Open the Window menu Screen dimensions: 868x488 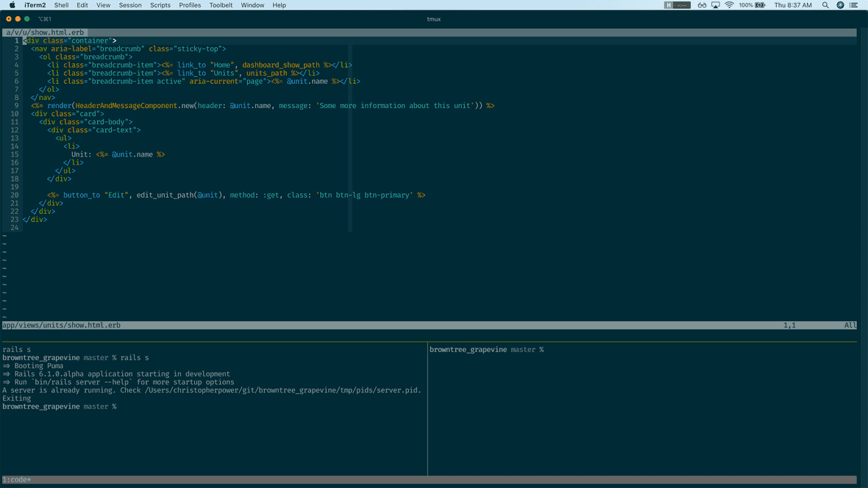click(x=252, y=5)
